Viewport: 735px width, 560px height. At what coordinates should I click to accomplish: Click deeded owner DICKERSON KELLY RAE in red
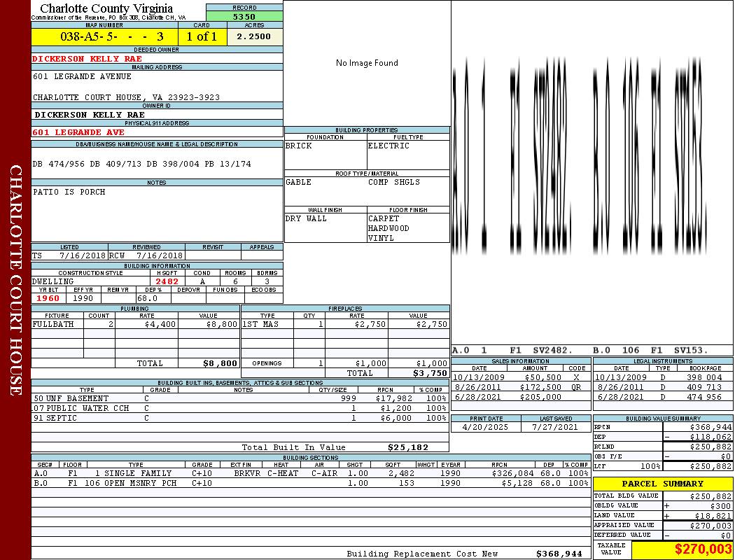pyautogui.click(x=87, y=59)
